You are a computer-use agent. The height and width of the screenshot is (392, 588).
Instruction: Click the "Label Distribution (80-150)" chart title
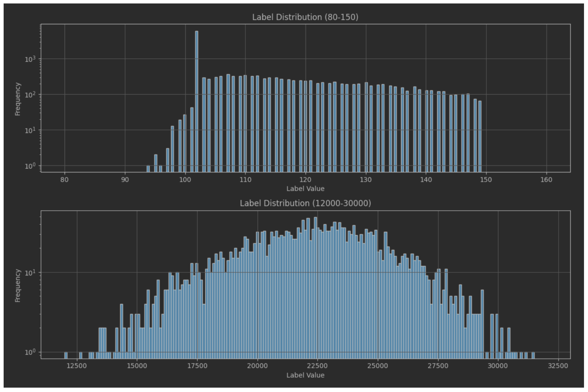point(305,17)
